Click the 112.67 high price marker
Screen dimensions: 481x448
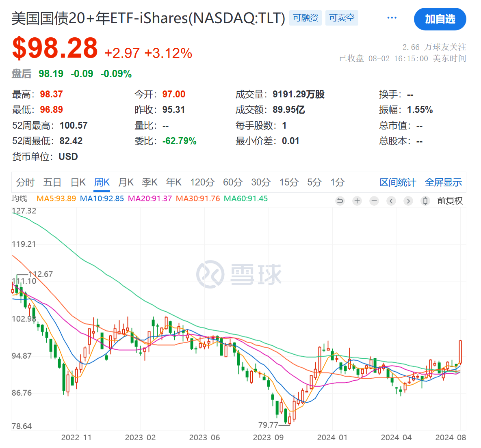pos(41,274)
